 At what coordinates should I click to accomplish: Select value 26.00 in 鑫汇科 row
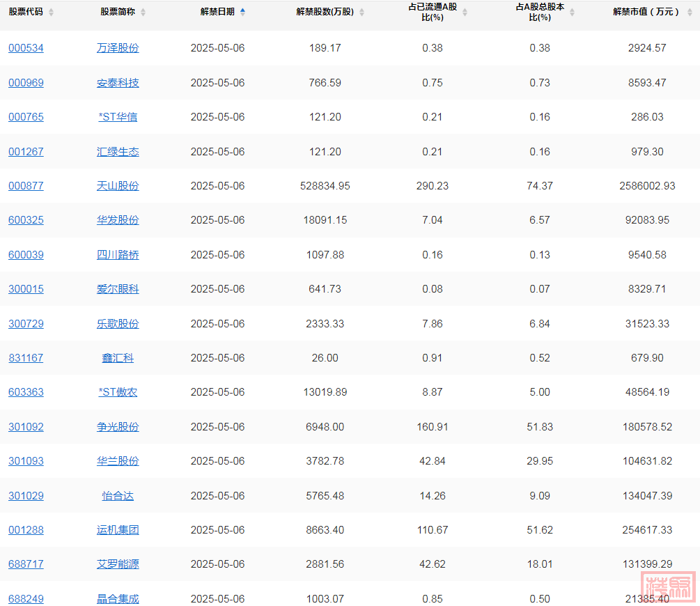325,358
